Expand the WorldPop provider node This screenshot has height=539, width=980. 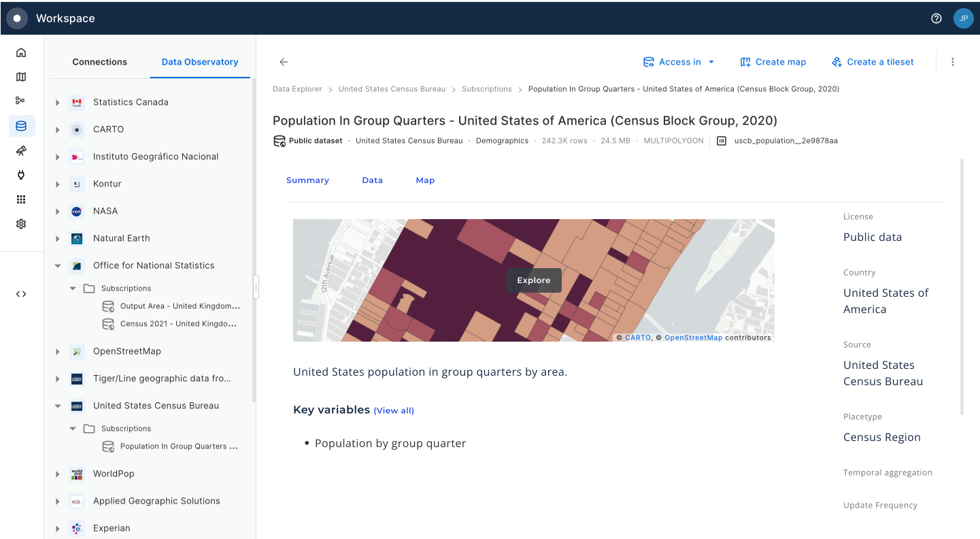(58, 474)
